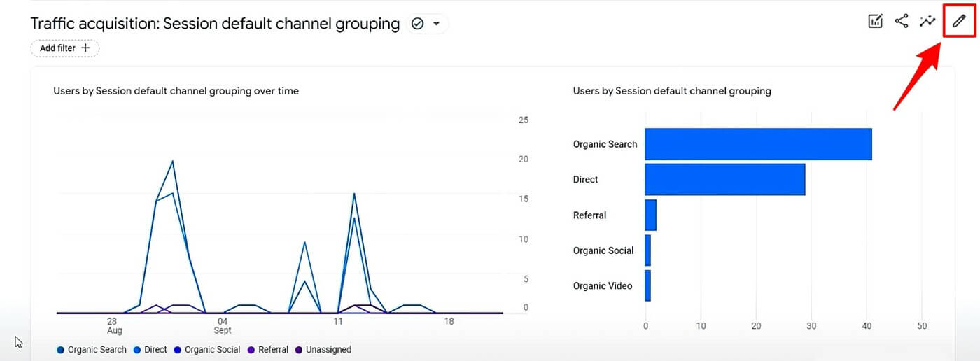Toggle Organic Search legend dot

tap(61, 350)
